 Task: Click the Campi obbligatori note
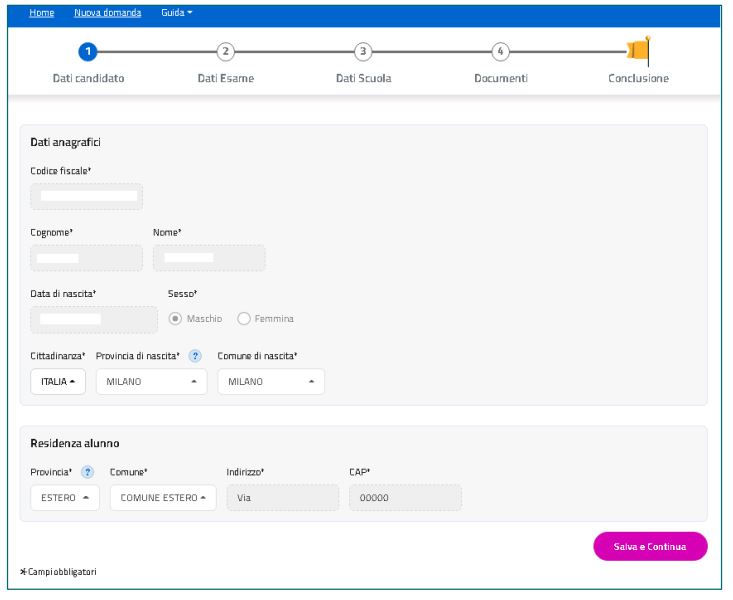pyautogui.click(x=58, y=572)
